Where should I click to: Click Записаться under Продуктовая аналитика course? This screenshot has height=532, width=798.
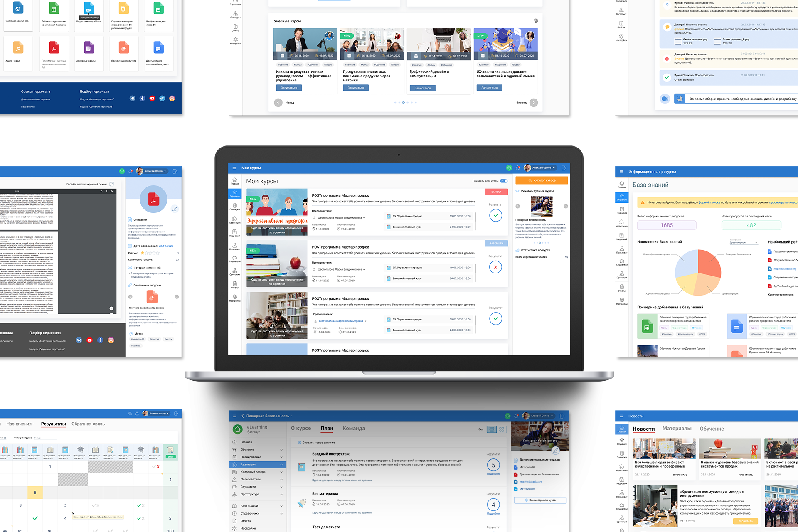pos(356,88)
